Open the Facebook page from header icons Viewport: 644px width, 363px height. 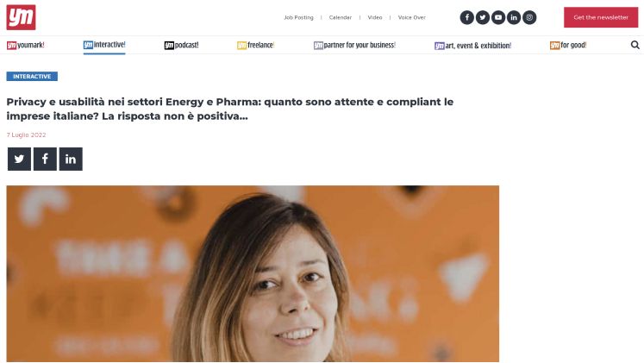[467, 17]
